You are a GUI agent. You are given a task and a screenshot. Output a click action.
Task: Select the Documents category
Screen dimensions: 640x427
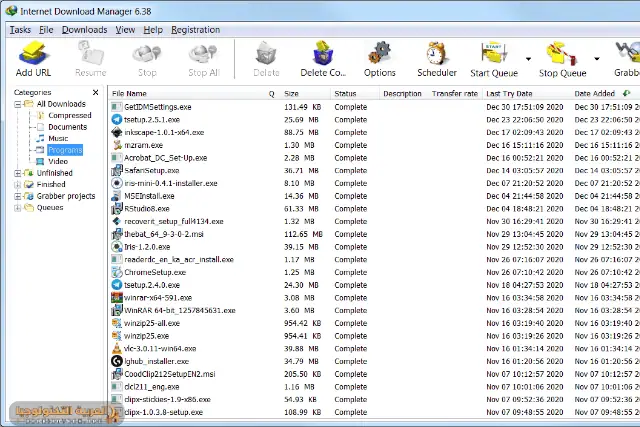[x=67, y=127]
